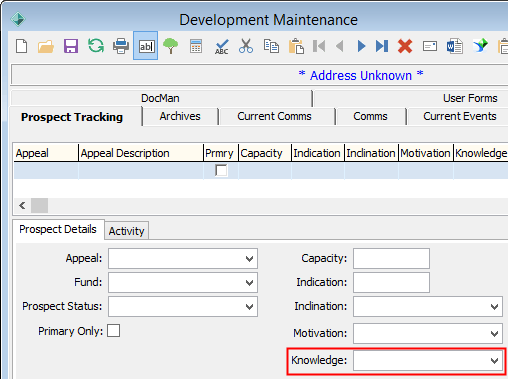The height and width of the screenshot is (379, 508).
Task: Open the Word document icon
Action: (455, 46)
